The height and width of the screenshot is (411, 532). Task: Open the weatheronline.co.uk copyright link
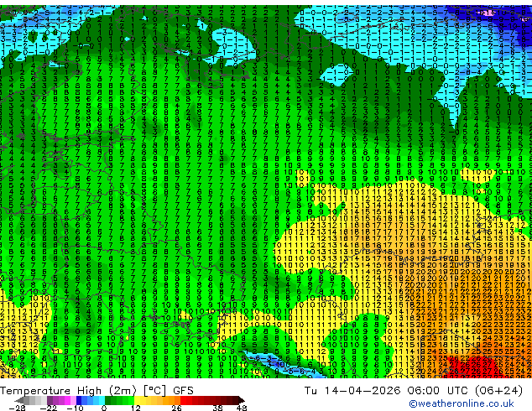461,403
